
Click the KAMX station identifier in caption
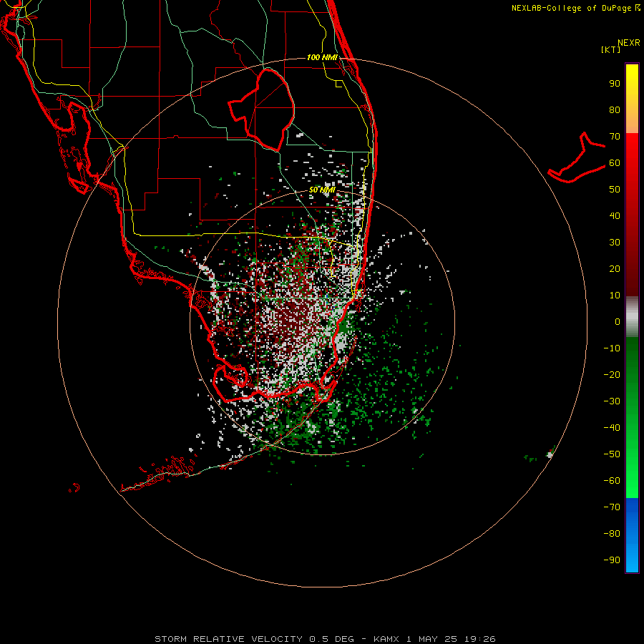(386, 639)
